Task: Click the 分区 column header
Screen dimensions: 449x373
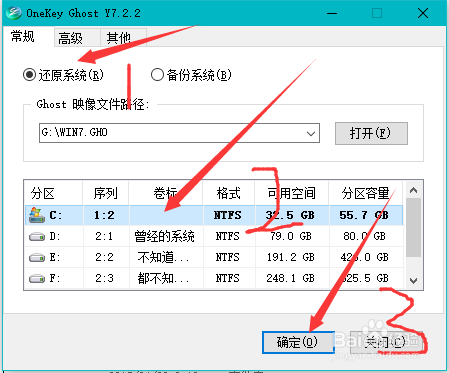Action: [x=53, y=193]
